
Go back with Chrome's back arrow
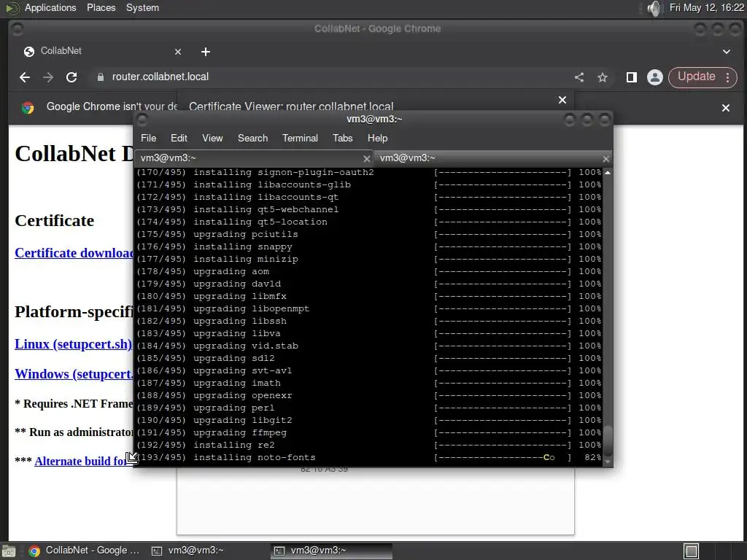pyautogui.click(x=25, y=77)
